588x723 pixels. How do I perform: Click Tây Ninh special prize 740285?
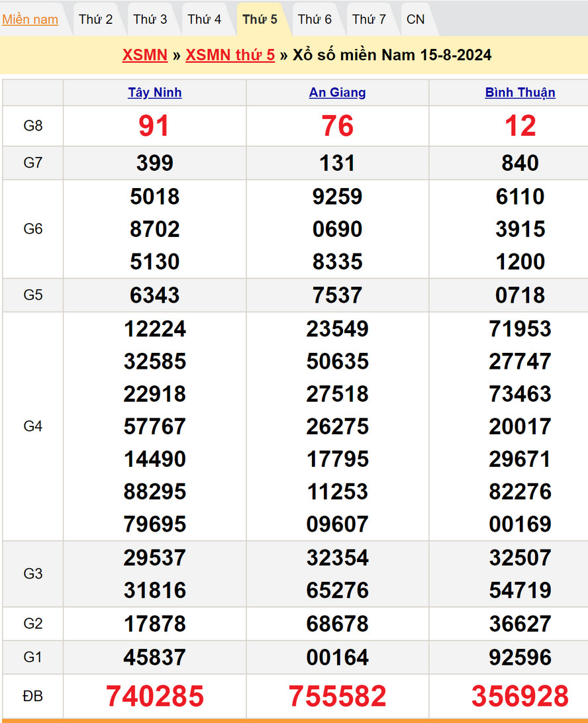tap(155, 696)
